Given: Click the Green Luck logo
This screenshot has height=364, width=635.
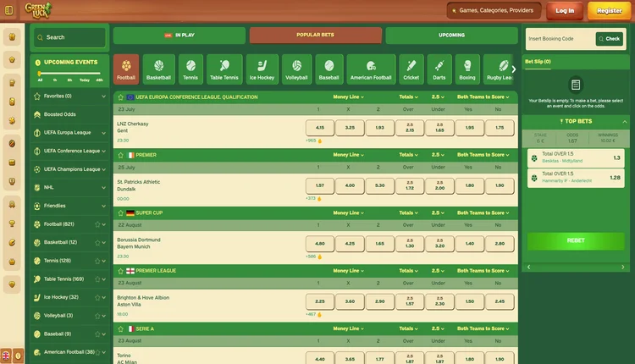Looking at the screenshot, I should [38, 10].
